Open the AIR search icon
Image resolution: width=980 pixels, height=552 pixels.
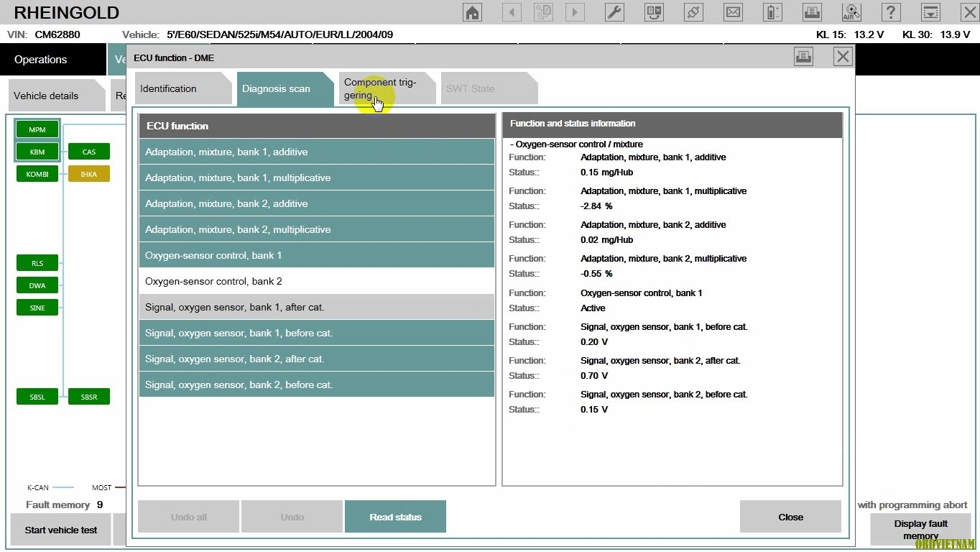851,12
